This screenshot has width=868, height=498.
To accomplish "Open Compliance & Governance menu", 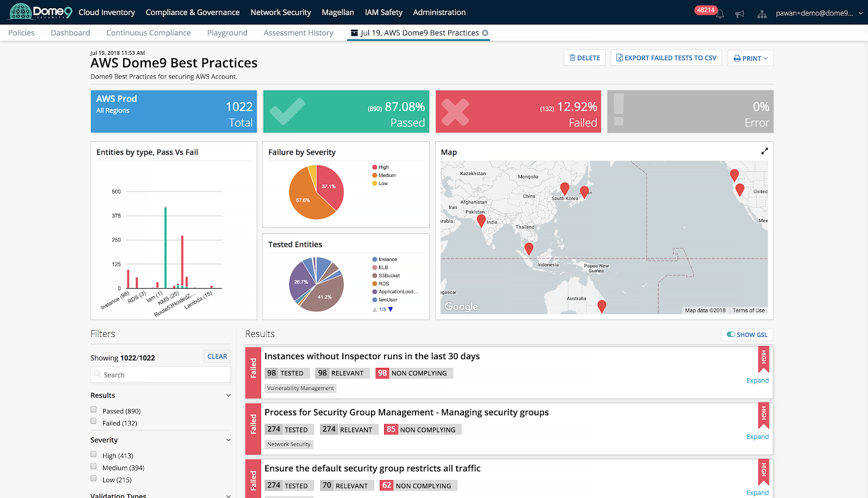I will [x=193, y=12].
